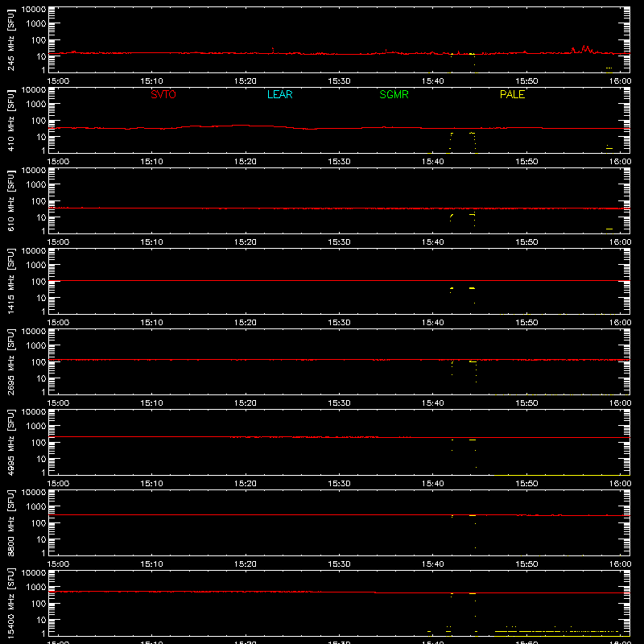644x644 pixels.
Task: Click the cyan LEAR station legend label
Action: 279,94
